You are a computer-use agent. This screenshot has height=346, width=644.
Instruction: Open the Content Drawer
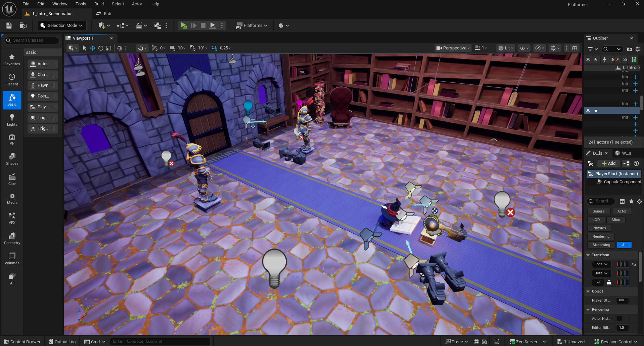pyautogui.click(x=22, y=342)
